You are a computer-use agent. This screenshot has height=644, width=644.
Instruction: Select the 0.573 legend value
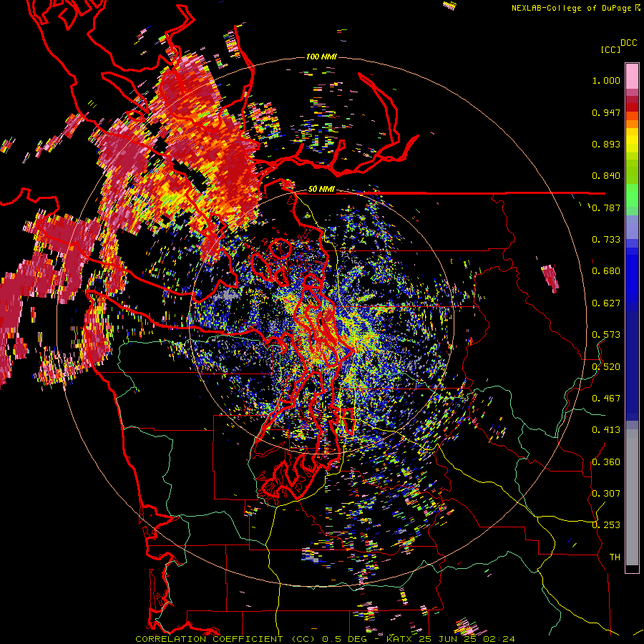[x=606, y=335]
